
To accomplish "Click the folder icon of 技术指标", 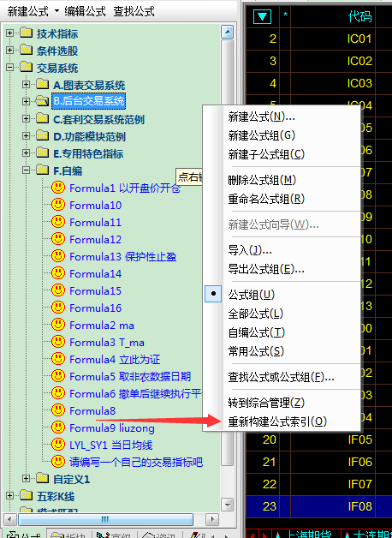I will [x=26, y=33].
